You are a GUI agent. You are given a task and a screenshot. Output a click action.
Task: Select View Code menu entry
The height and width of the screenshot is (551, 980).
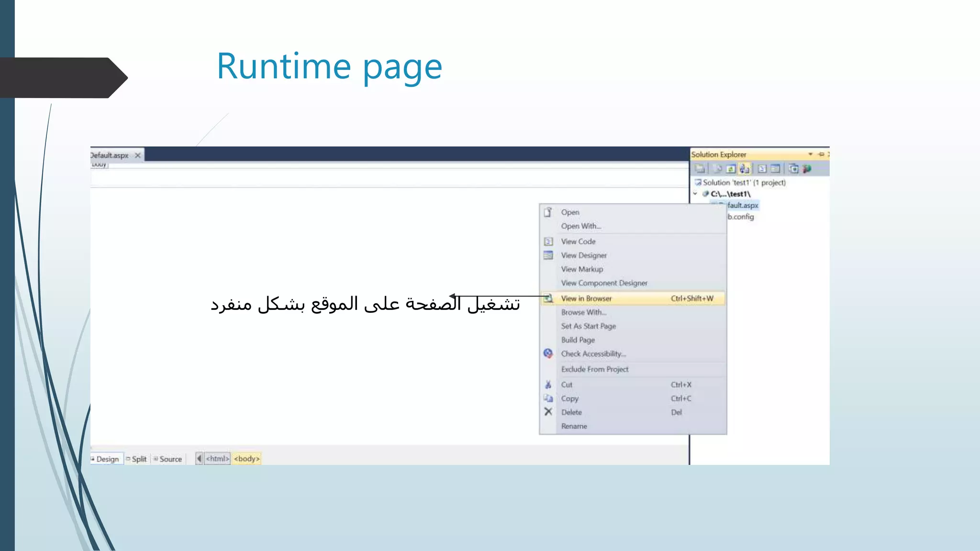tap(633, 242)
